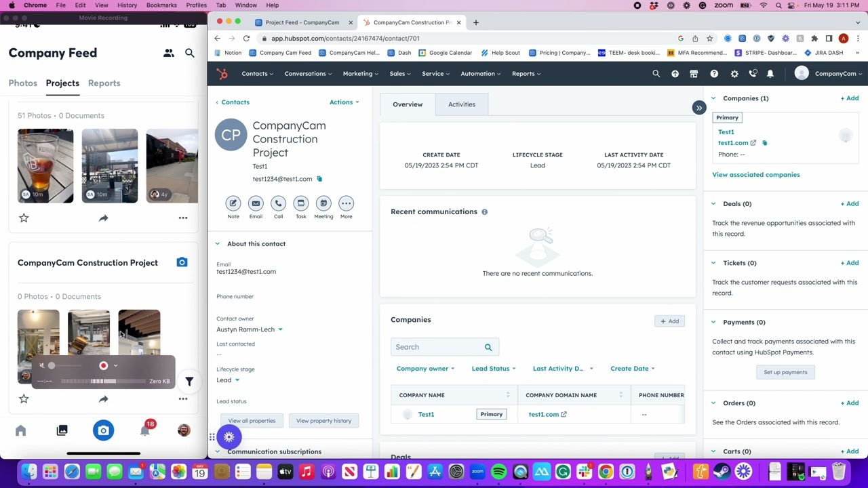Collapse the right sidebar with arrows icon
868x488 pixels.
click(699, 108)
